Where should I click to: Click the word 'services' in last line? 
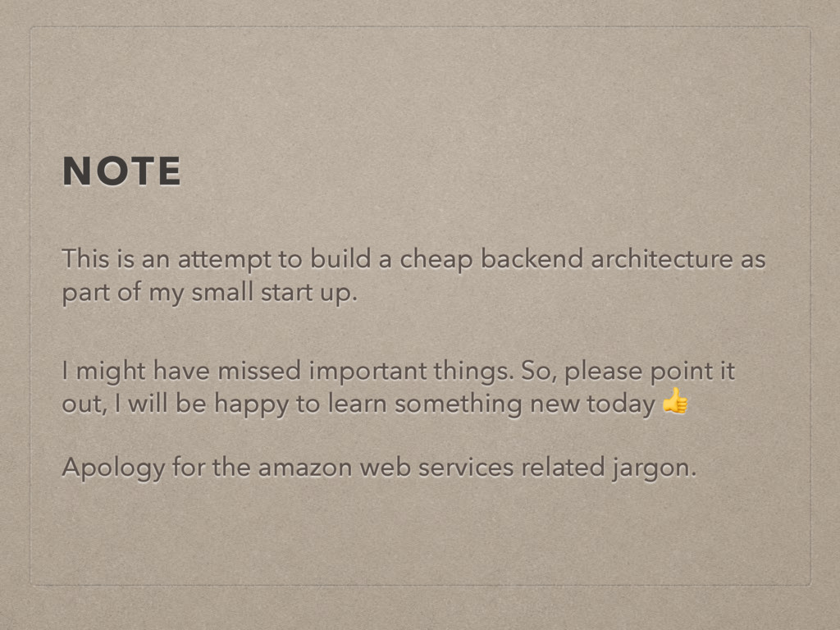(466, 468)
